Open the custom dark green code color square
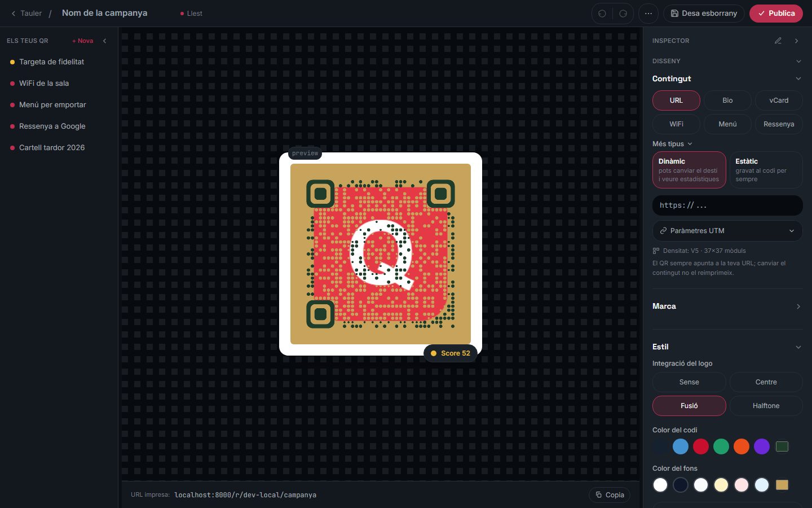Screen dimensions: 812x508 [782, 446]
